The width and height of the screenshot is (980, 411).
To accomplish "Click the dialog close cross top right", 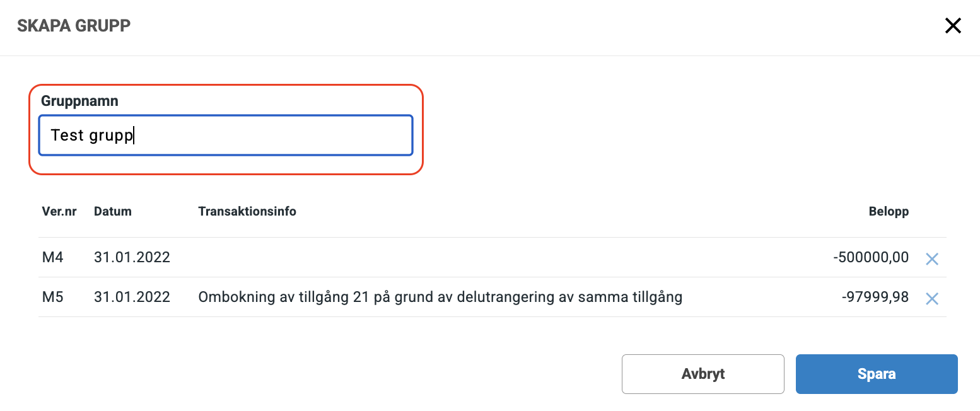I will pos(953,25).
